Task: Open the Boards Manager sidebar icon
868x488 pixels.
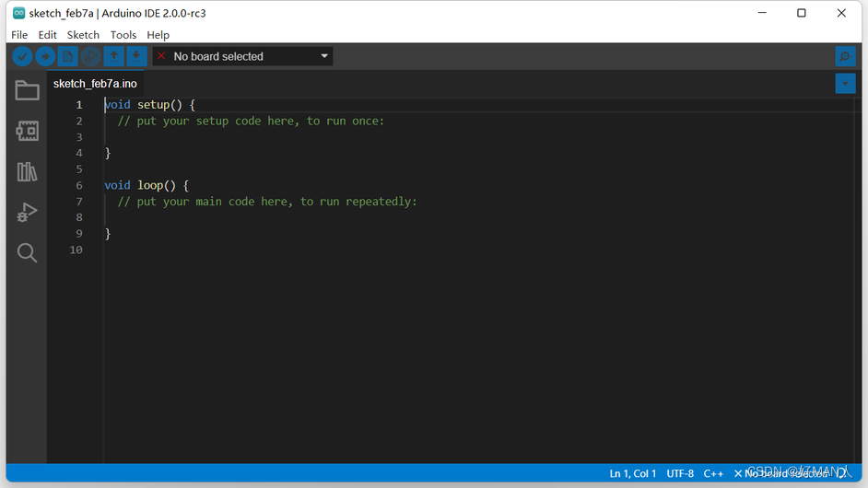Action: coord(27,131)
